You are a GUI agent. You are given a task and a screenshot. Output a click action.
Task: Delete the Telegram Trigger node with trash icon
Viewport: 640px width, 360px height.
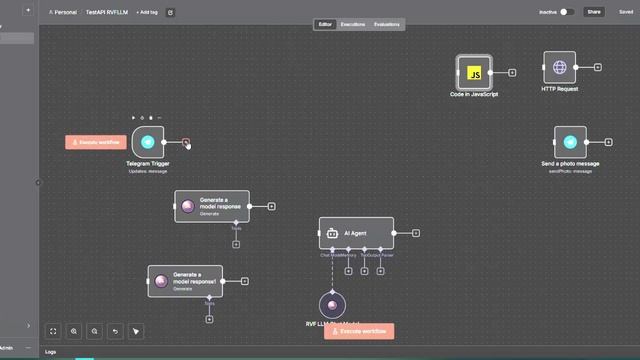[x=151, y=118]
